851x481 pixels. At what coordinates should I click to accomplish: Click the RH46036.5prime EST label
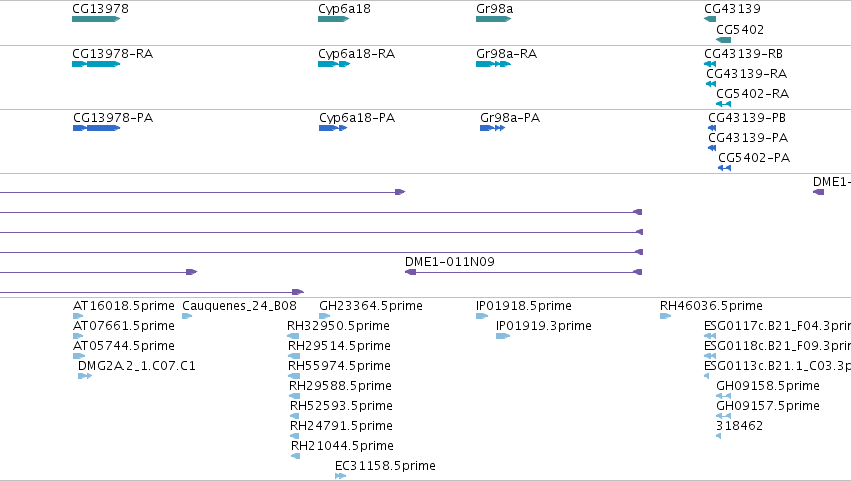click(x=711, y=306)
